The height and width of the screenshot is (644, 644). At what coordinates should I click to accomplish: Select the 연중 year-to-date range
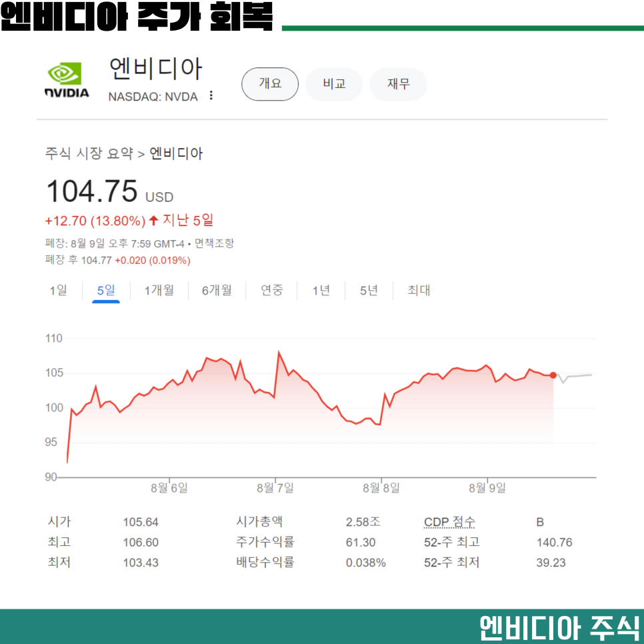[x=271, y=291]
